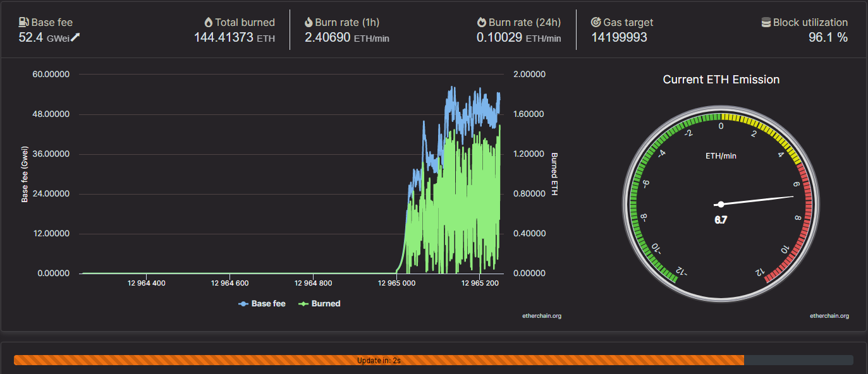The image size is (868, 374).
Task: Toggle the Base fee legend series
Action: point(262,304)
